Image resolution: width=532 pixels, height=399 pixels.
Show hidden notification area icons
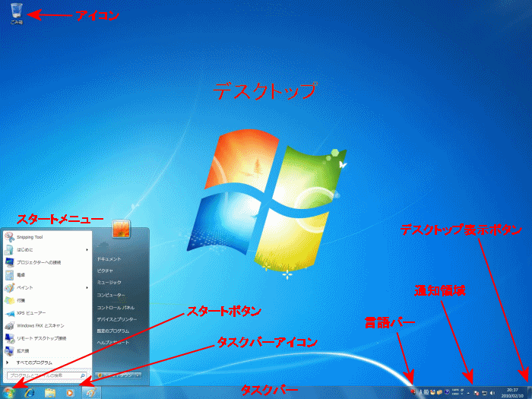pyautogui.click(x=468, y=393)
